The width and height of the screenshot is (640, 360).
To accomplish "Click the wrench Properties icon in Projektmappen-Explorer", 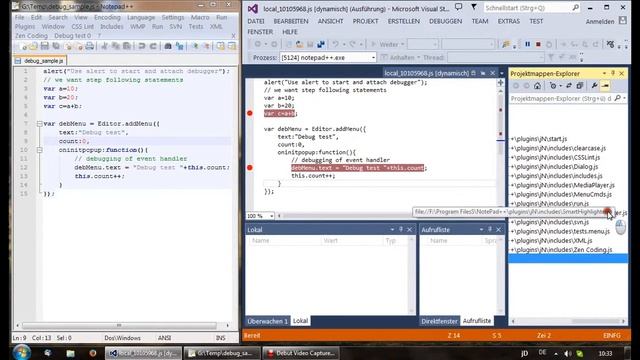I will click(594, 86).
